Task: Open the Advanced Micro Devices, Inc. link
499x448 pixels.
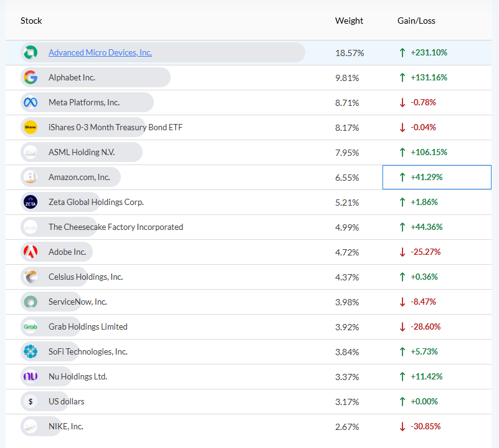Action: pos(100,52)
